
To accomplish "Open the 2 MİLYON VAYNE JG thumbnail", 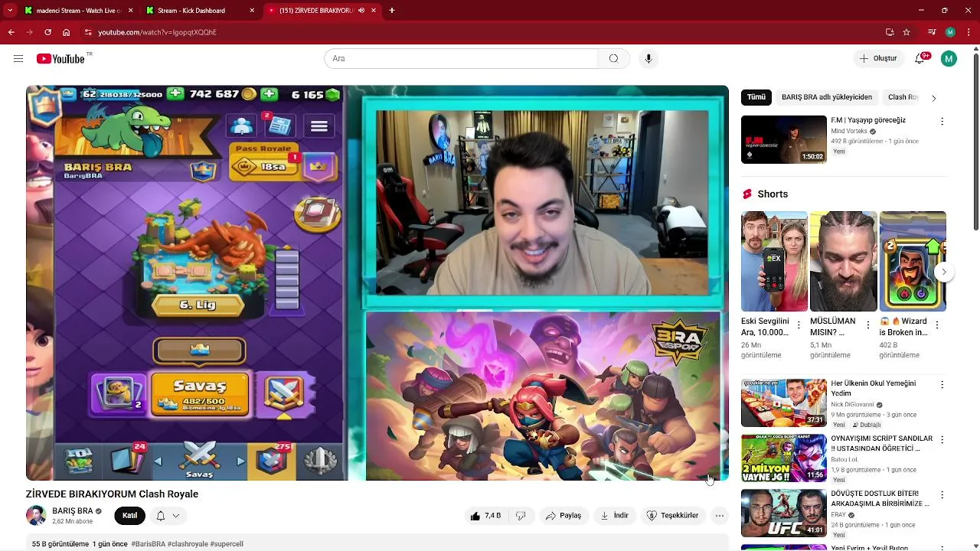I will pos(784,458).
